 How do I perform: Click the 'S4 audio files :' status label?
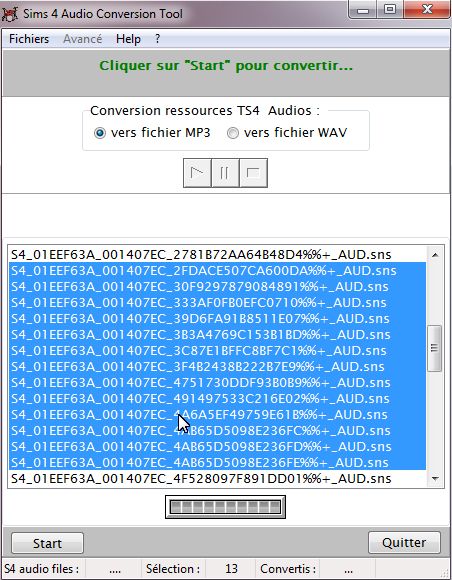tap(42, 569)
